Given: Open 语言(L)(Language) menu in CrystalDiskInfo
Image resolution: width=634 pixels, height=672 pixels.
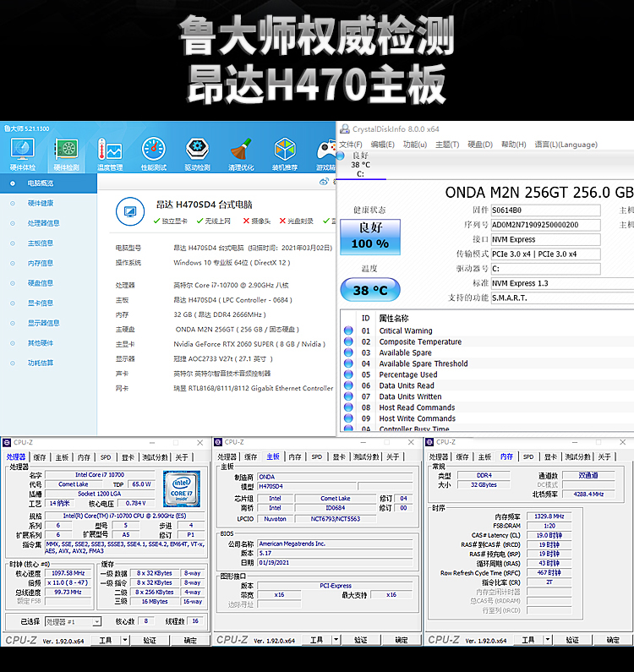Looking at the screenshot, I should (566, 145).
